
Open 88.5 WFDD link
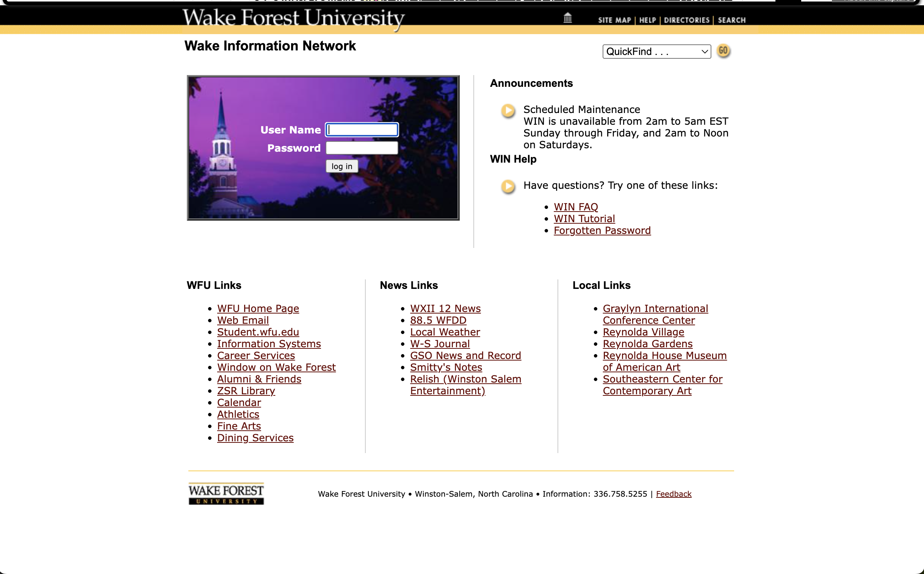point(438,320)
